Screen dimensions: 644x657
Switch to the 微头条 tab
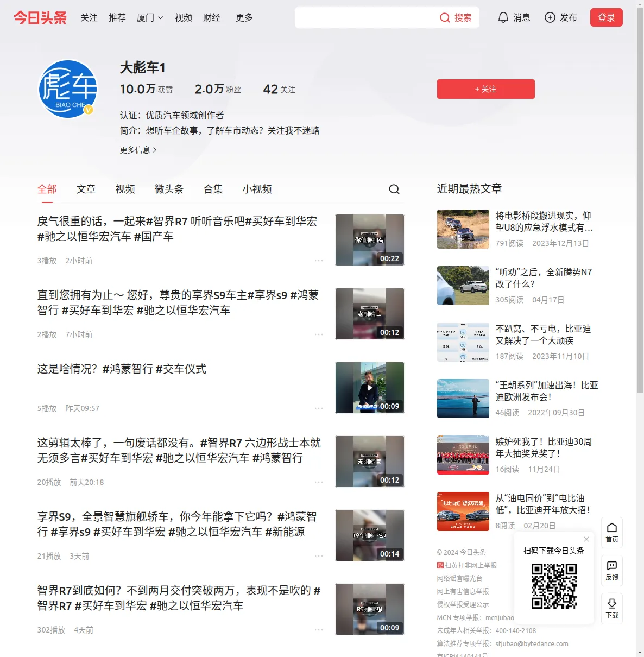click(169, 189)
